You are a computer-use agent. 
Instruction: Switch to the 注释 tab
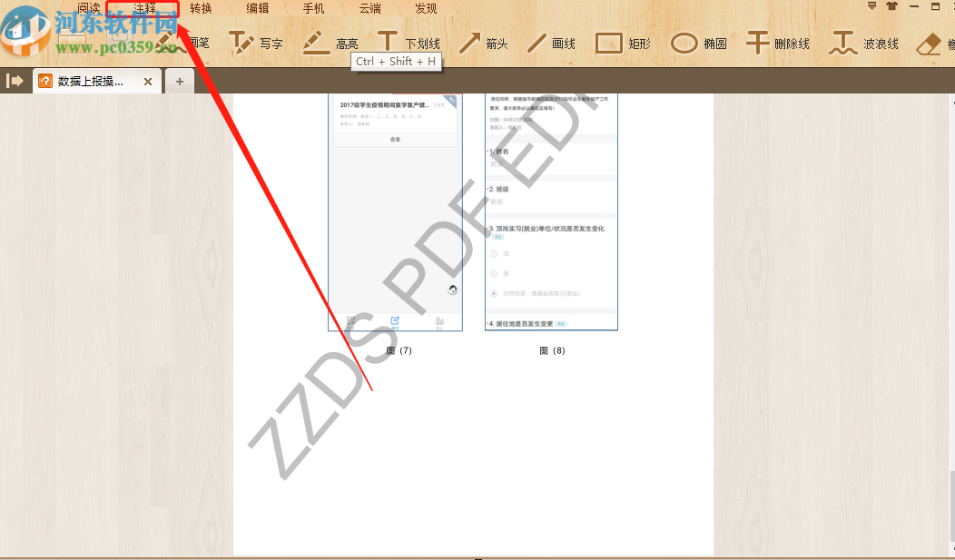pyautogui.click(x=145, y=8)
